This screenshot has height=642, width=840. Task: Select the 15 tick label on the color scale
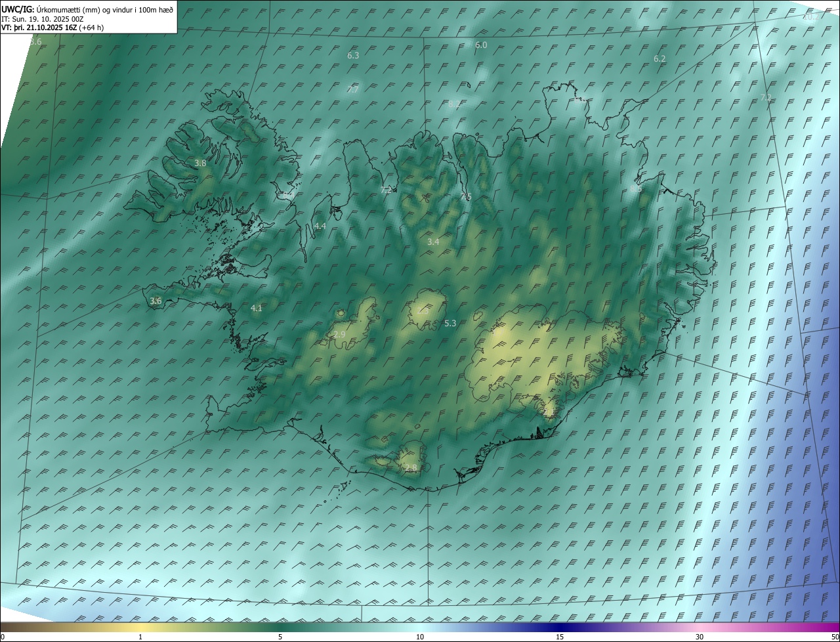pos(560,637)
